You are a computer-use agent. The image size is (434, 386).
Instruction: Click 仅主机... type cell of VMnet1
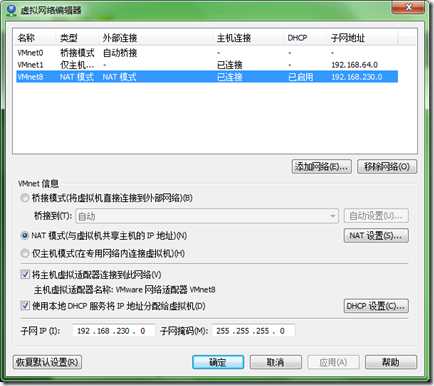point(77,65)
